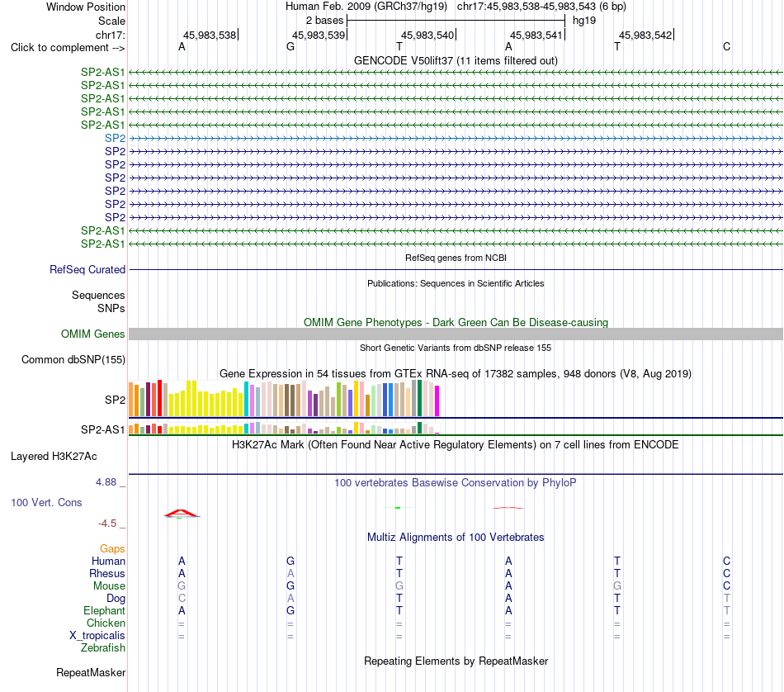Click the 'RefSeq genes from NCBI' title
Screen dimensions: 784x692
(456, 258)
